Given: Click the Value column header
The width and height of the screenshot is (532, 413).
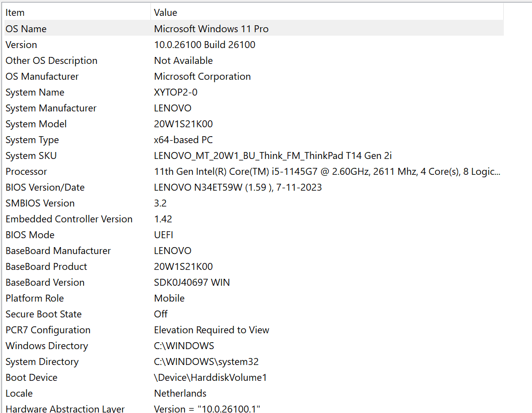Looking at the screenshot, I should [x=327, y=12].
